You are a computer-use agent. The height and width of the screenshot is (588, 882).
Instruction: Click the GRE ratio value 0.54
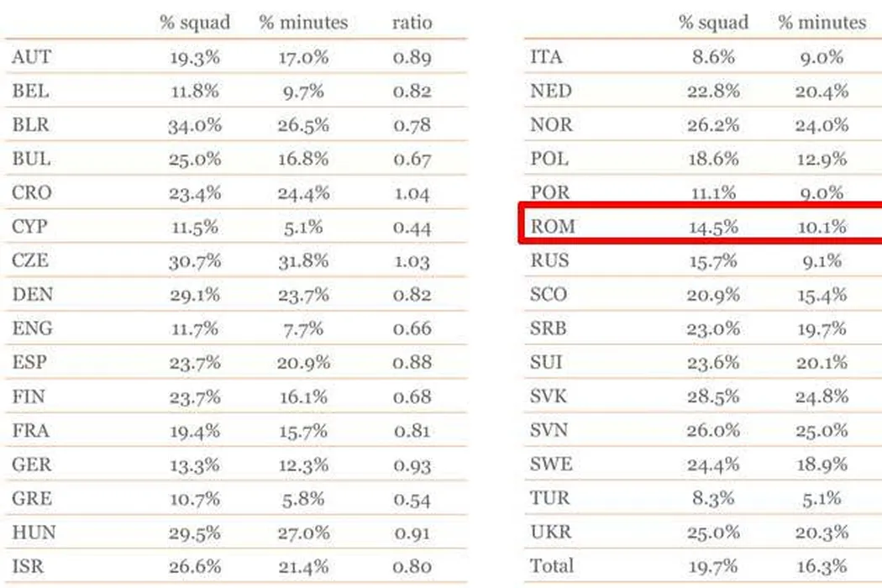coord(412,498)
